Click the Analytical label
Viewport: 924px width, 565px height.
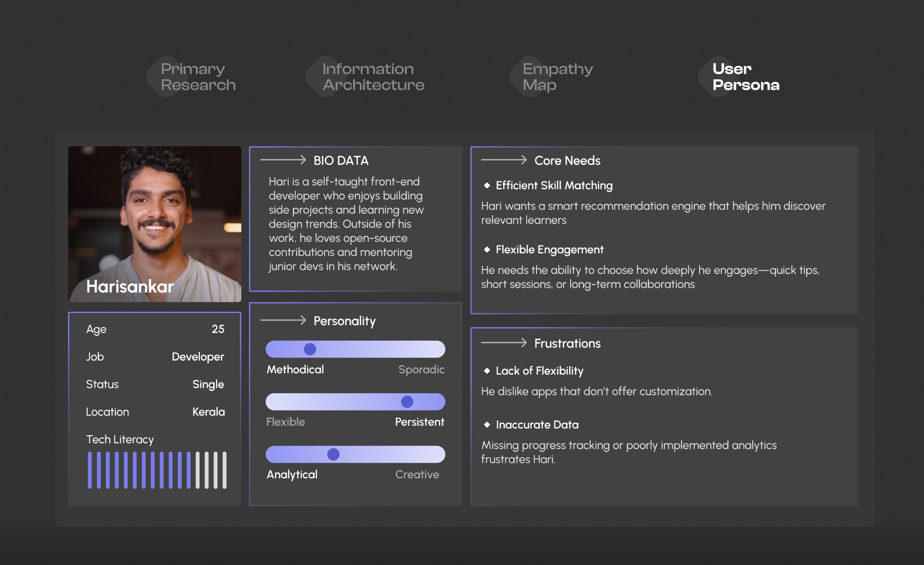(x=292, y=475)
